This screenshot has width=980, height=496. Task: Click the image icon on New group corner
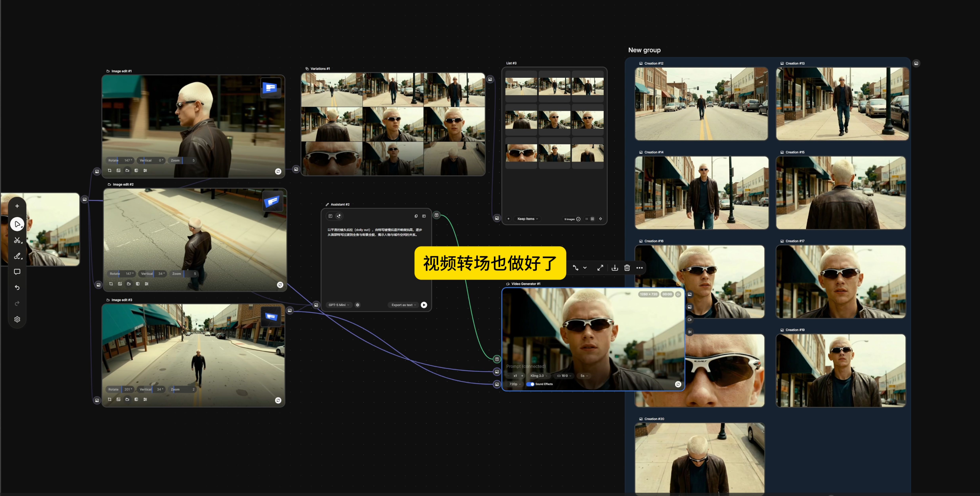[x=916, y=64]
